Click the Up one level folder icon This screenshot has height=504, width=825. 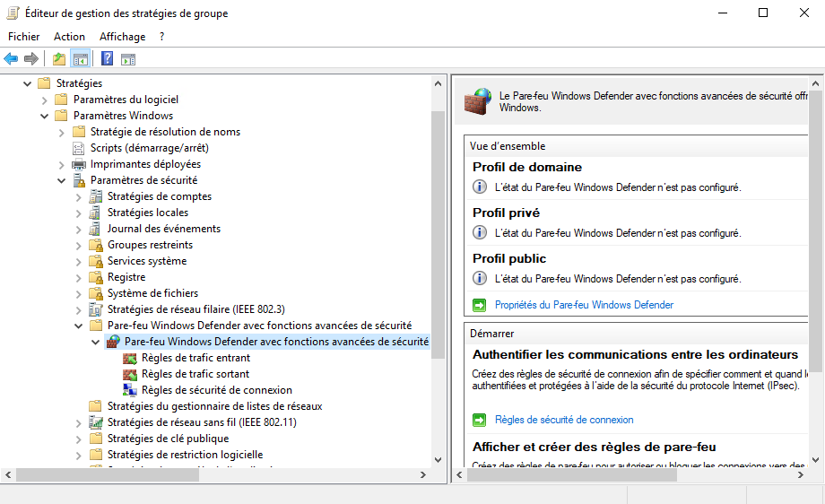click(59, 59)
